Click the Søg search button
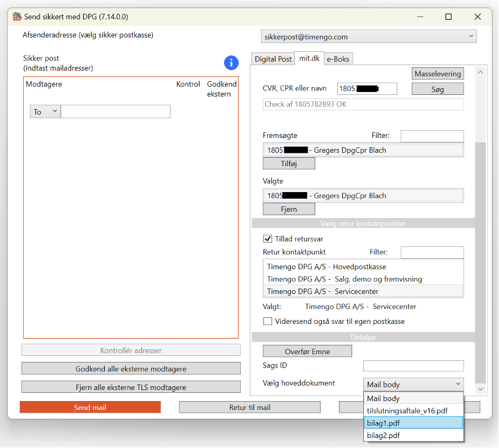Screen dimensions: 499x448 tap(437, 89)
